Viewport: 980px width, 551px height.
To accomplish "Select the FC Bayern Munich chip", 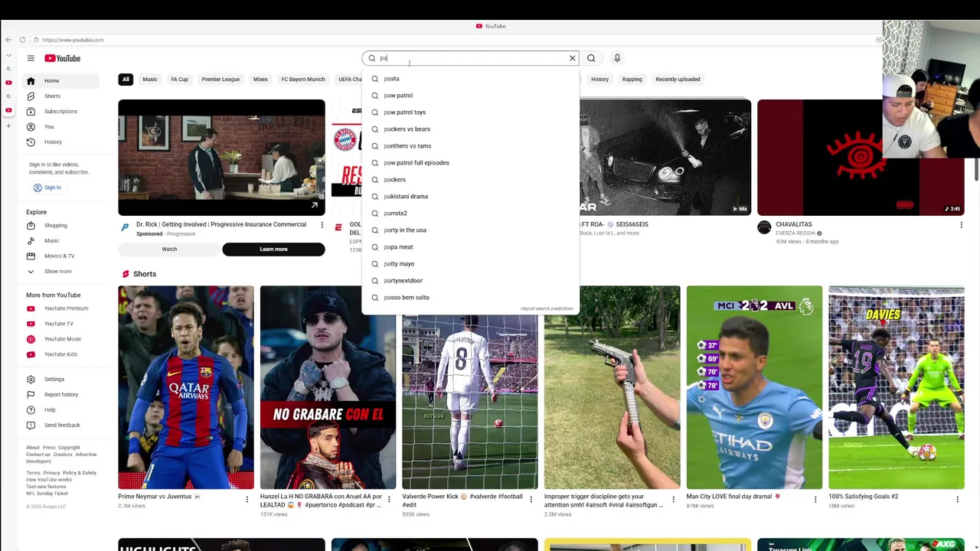I will click(303, 79).
